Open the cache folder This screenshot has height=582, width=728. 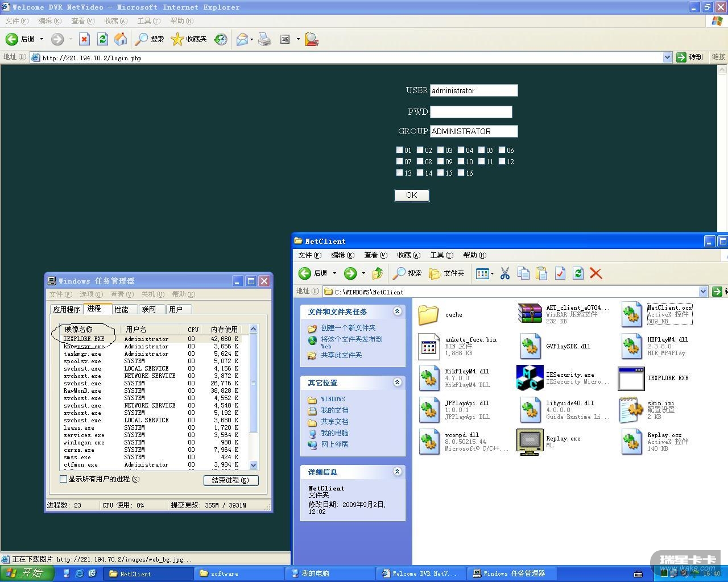click(x=428, y=314)
